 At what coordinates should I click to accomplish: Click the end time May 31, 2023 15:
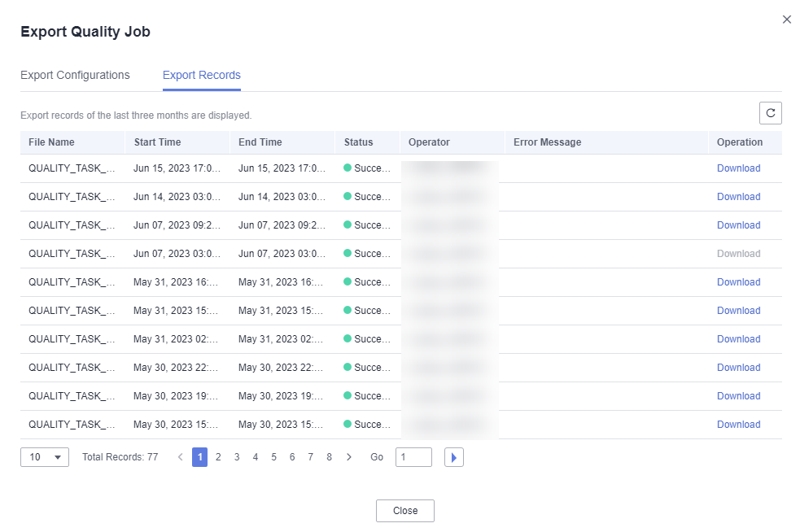[281, 311]
